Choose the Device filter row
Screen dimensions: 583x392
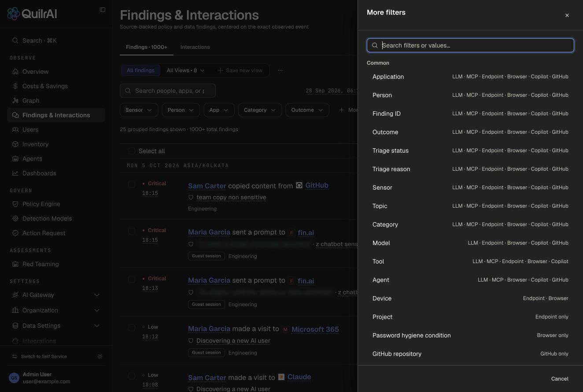pos(470,298)
